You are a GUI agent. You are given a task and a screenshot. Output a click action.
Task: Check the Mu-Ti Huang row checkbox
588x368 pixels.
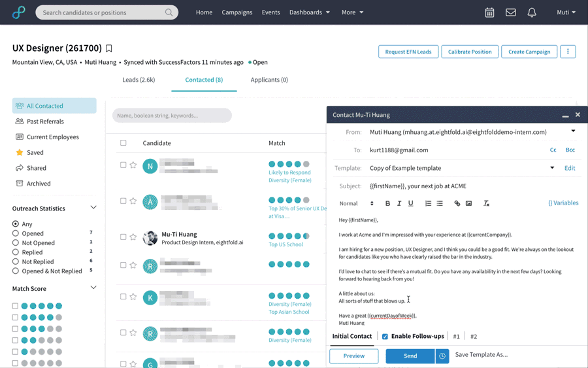(x=123, y=237)
